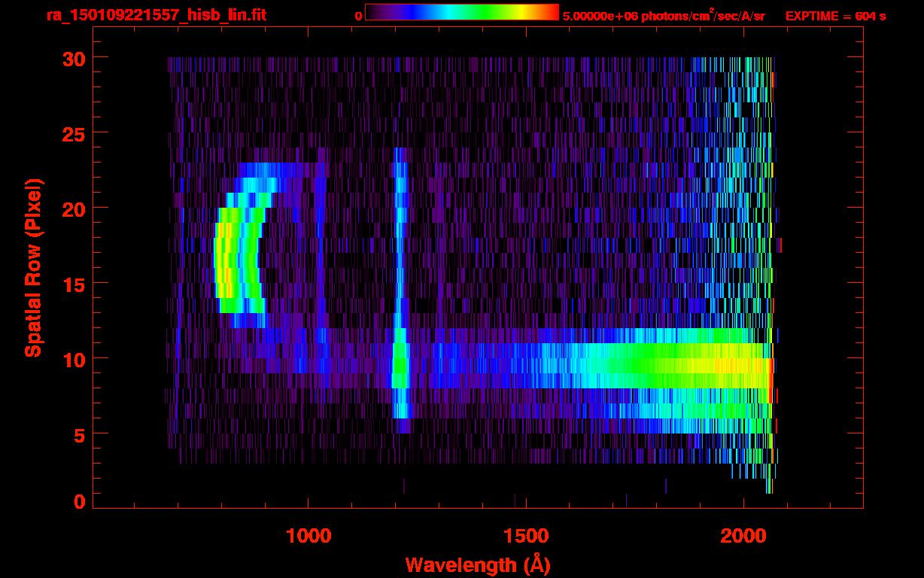Click the y-axis tick label 30

tap(72, 58)
